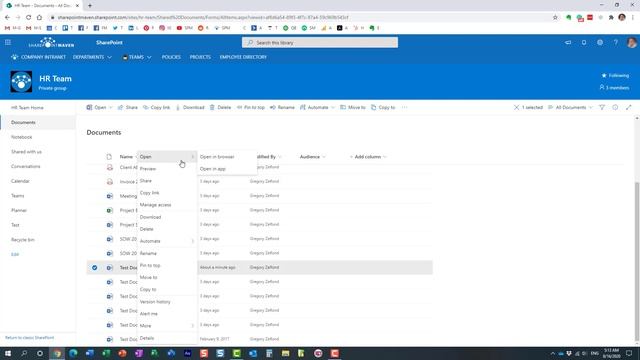Expand the Teams navigation menu

[137, 57]
